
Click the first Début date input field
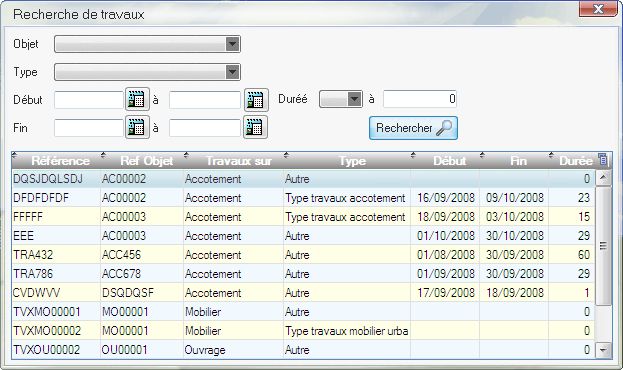tap(89, 100)
